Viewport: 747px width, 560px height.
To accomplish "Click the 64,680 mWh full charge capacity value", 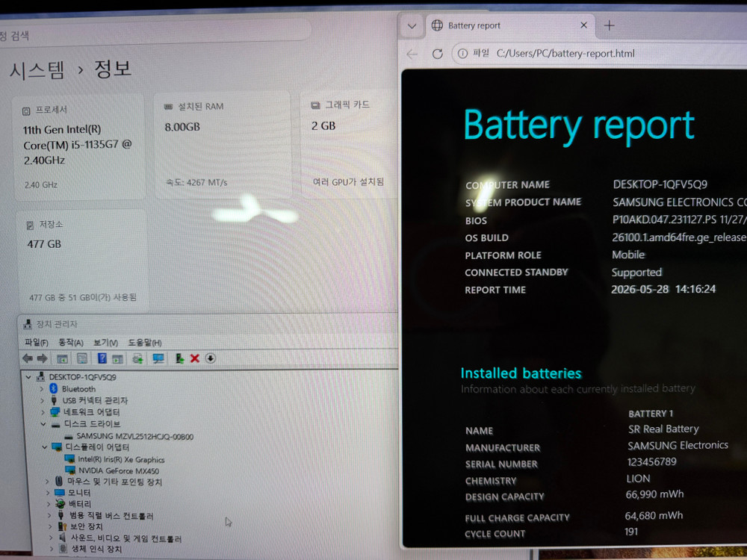I will click(x=654, y=515).
